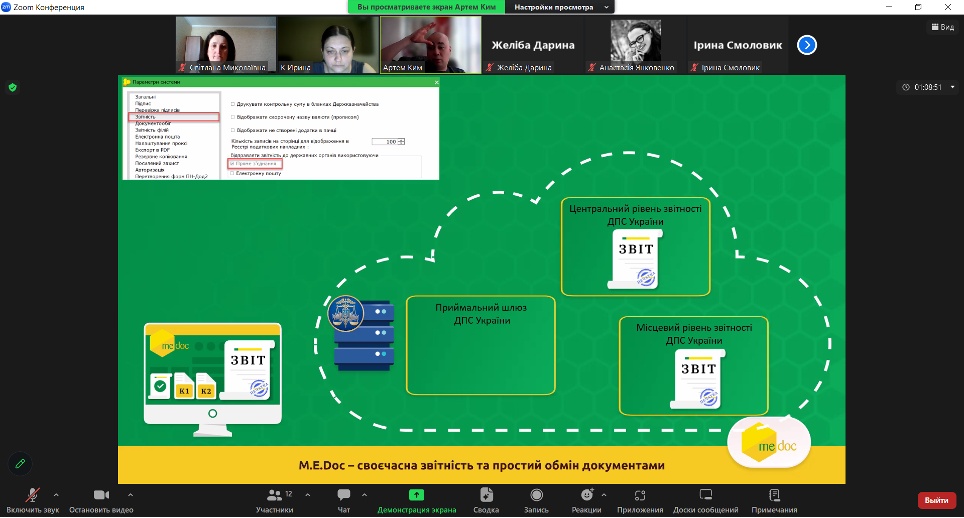Select К Ирина video thumbnail

coord(328,45)
